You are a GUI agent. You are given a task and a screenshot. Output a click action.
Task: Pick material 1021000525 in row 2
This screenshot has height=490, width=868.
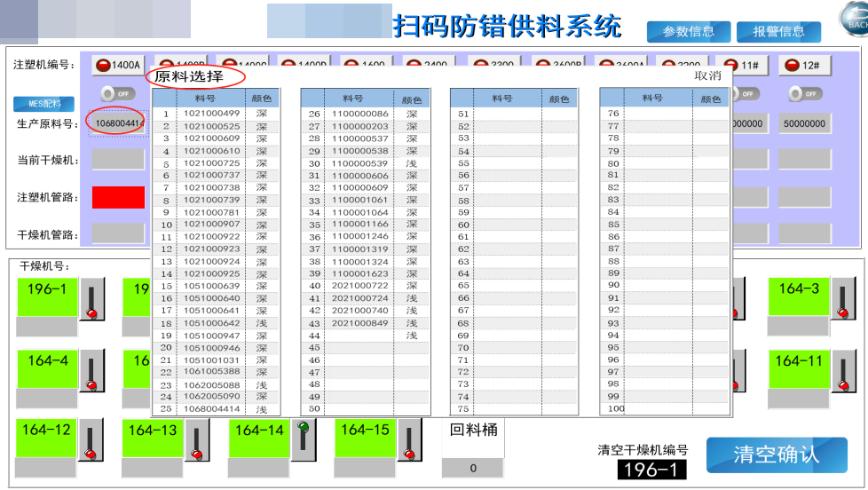pyautogui.click(x=211, y=126)
